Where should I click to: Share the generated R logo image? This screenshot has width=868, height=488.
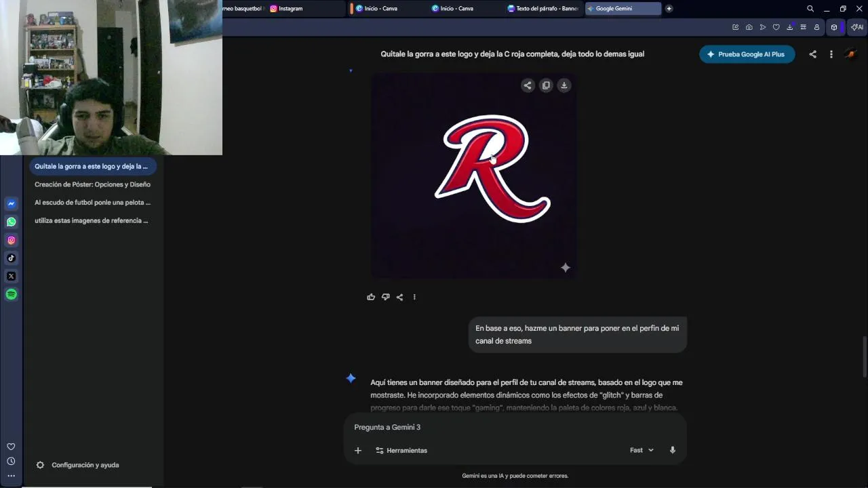pyautogui.click(x=528, y=85)
